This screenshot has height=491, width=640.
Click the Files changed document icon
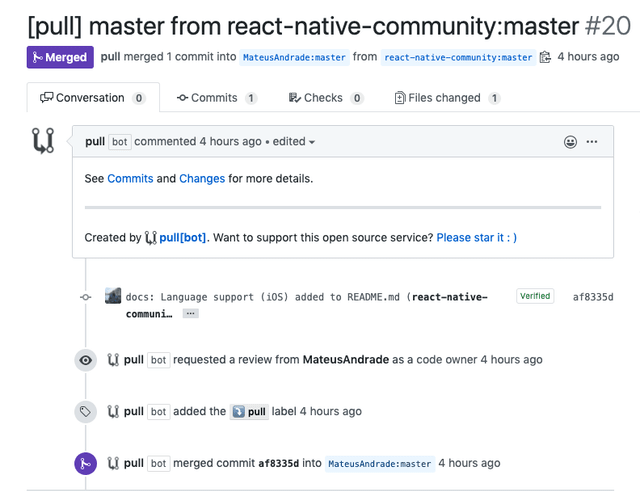coord(400,98)
